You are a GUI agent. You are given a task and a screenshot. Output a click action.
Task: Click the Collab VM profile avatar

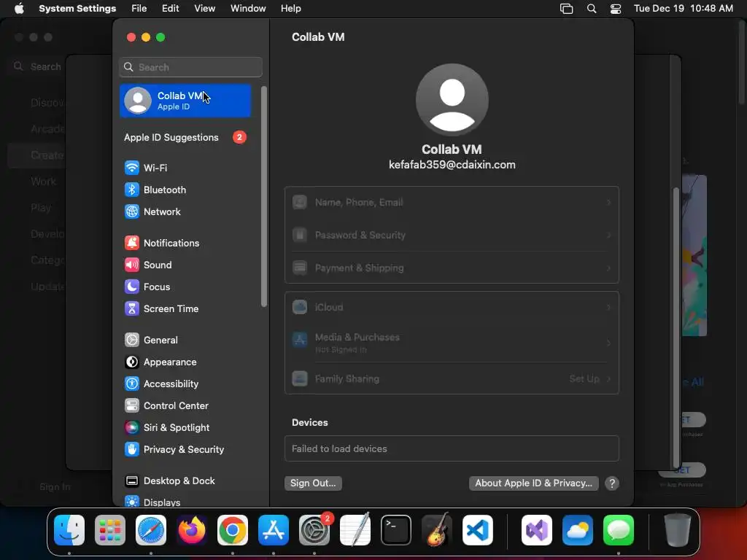[x=452, y=100]
